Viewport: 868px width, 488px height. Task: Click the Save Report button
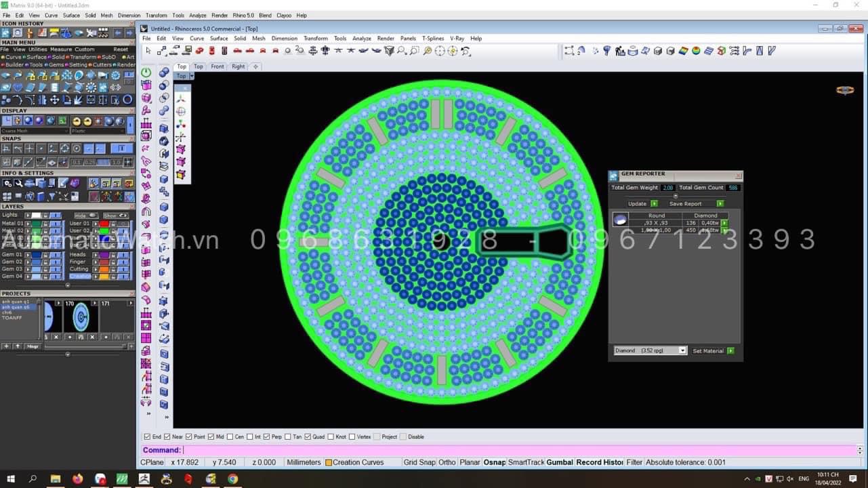click(x=685, y=204)
